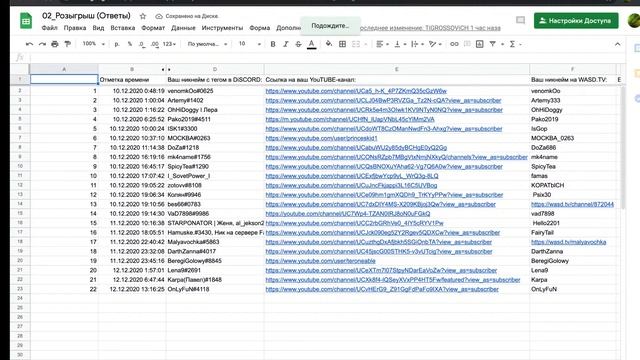Click Настройки Доступа share button
The image size is (640, 360).
coord(576,20)
